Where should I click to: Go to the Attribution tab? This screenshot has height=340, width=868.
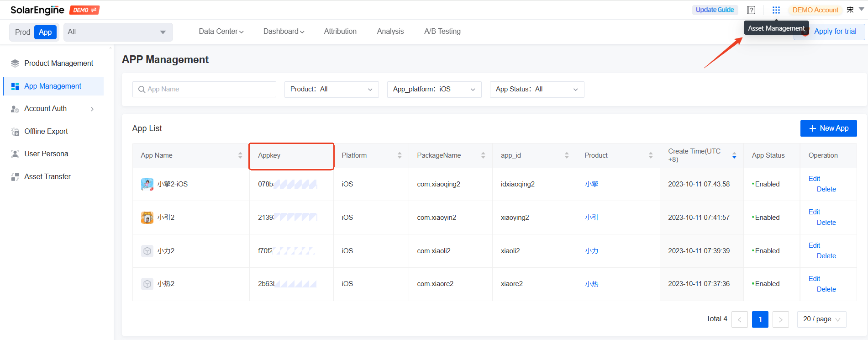(340, 32)
